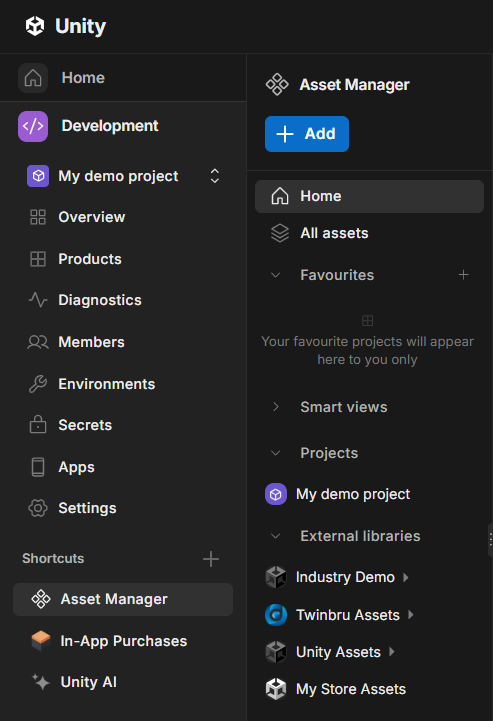Click the Diagnostics pulse icon
493x721 pixels.
pyautogui.click(x=38, y=300)
